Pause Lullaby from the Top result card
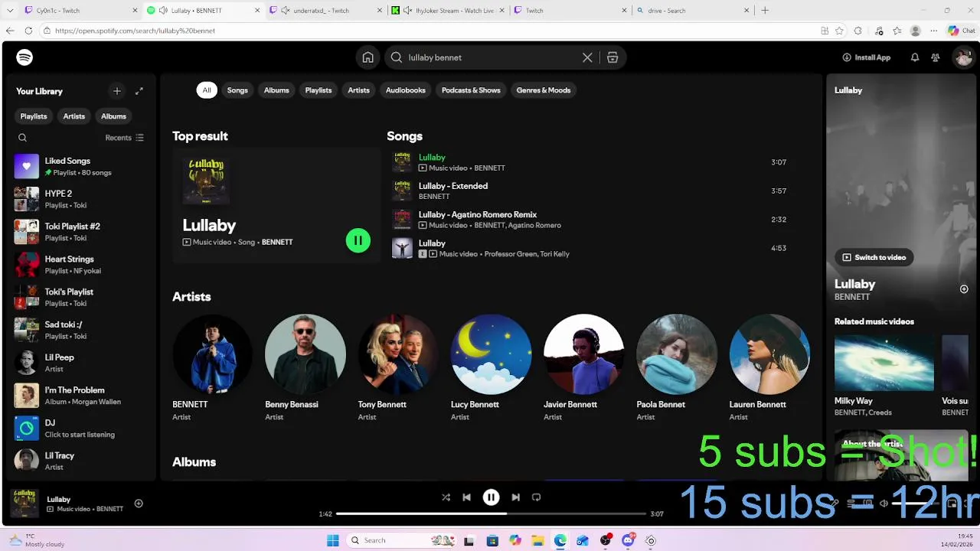The width and height of the screenshot is (980, 551). [358, 240]
